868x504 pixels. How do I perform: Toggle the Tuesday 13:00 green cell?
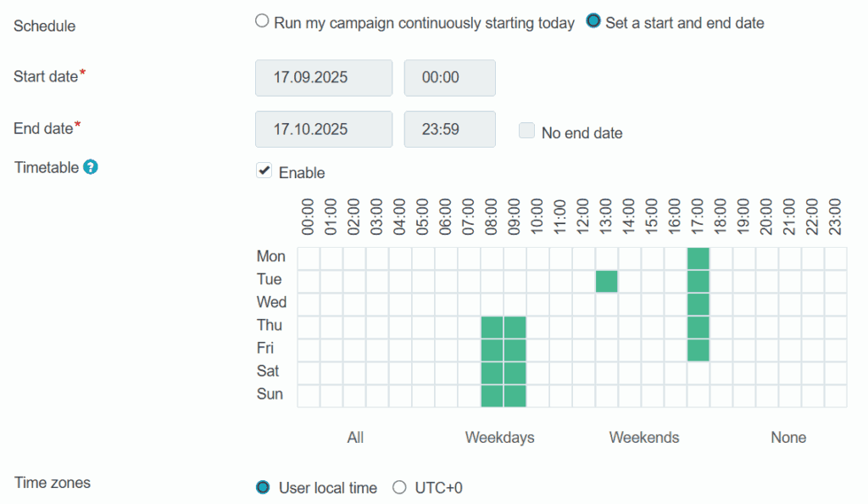click(606, 281)
